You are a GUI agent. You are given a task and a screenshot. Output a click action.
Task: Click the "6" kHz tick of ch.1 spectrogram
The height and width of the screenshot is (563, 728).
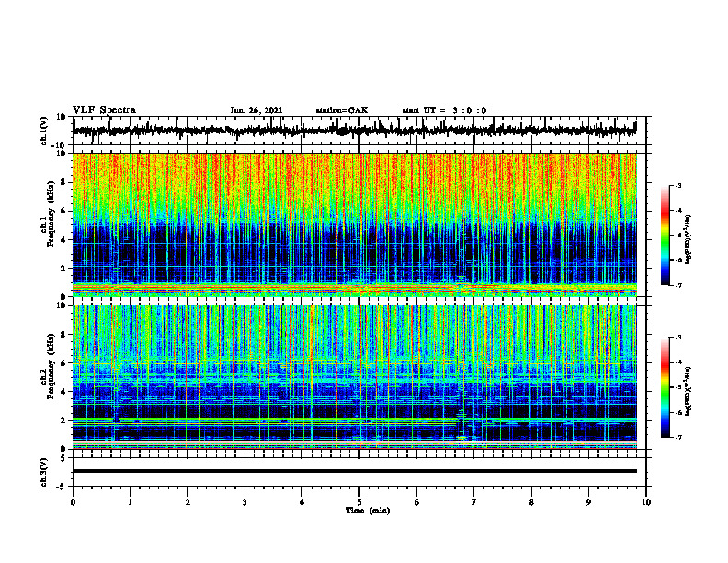point(64,211)
